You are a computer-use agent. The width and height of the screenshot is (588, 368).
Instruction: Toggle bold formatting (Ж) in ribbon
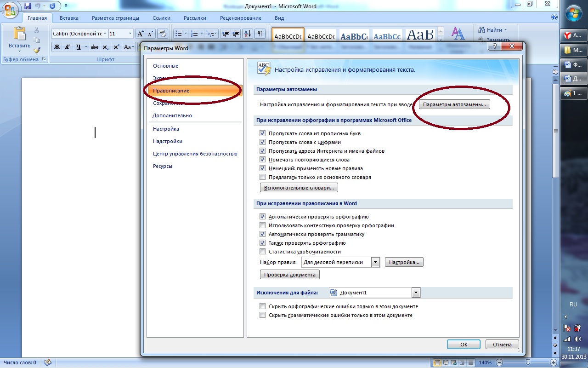(57, 47)
